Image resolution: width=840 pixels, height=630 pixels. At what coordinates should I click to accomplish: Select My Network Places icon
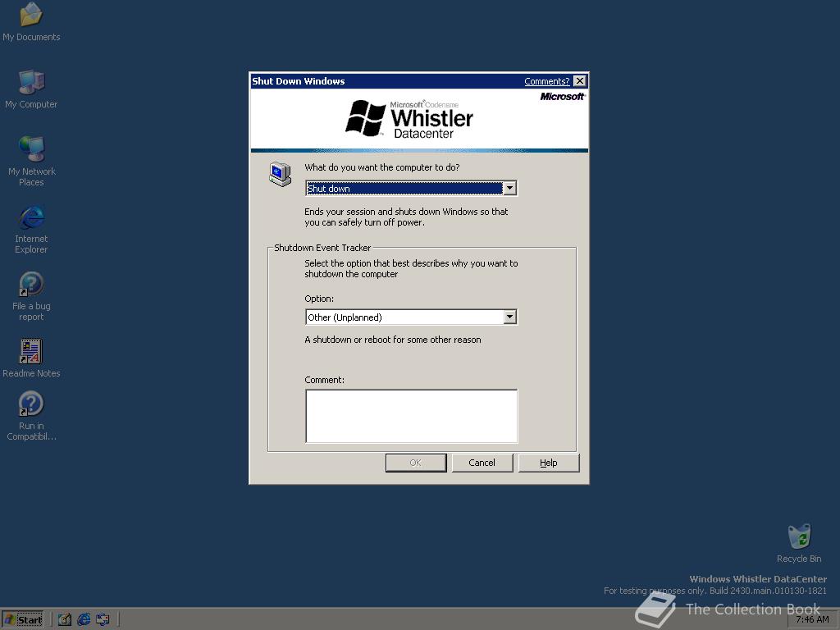coord(31,161)
